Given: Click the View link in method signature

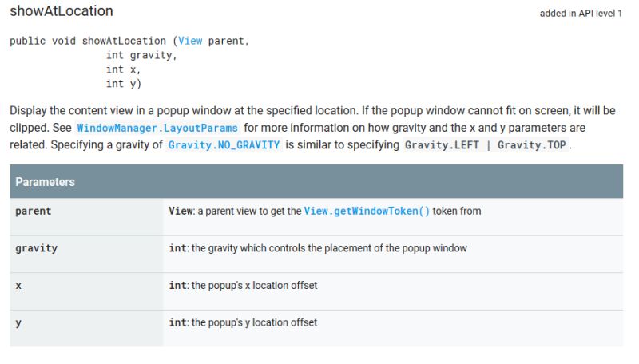Looking at the screenshot, I should [x=190, y=41].
